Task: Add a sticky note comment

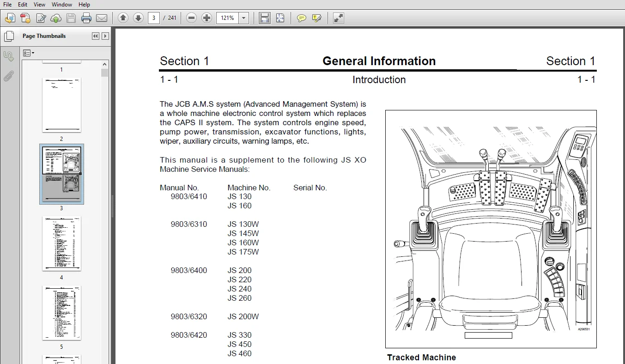Action: tap(301, 18)
